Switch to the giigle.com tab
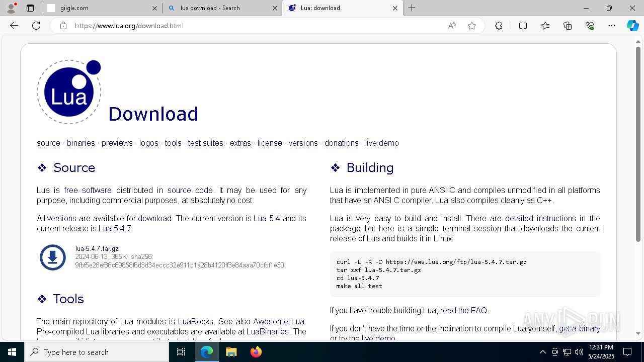644x362 pixels. pos(102,8)
